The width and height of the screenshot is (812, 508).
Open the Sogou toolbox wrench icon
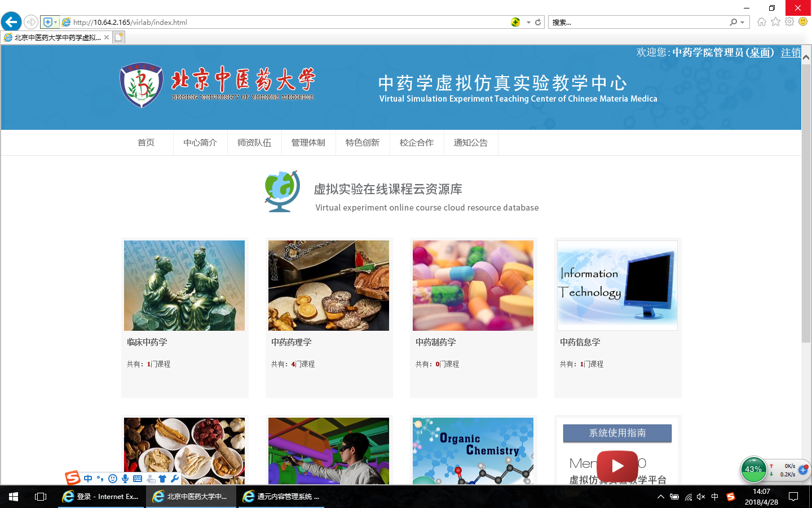(175, 479)
